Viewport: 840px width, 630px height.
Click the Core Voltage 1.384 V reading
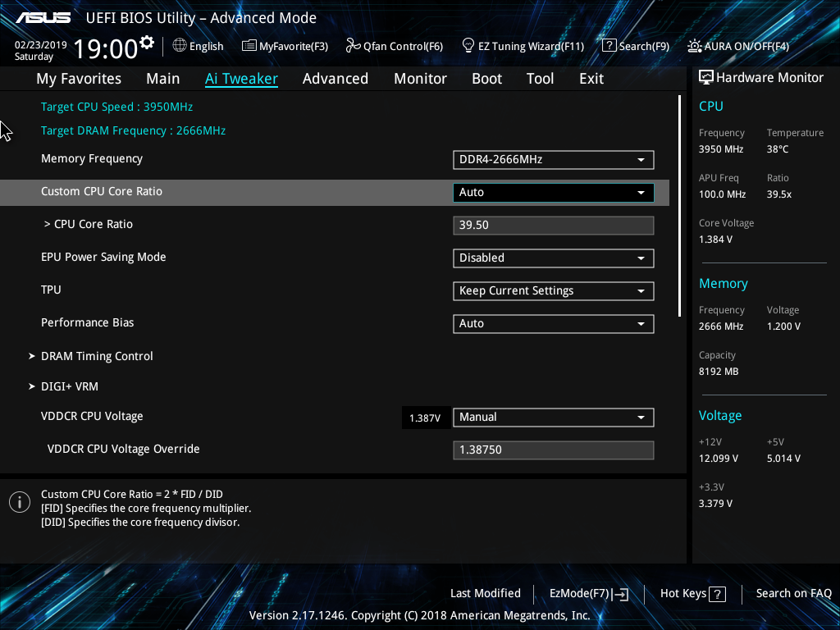pyautogui.click(x=715, y=240)
